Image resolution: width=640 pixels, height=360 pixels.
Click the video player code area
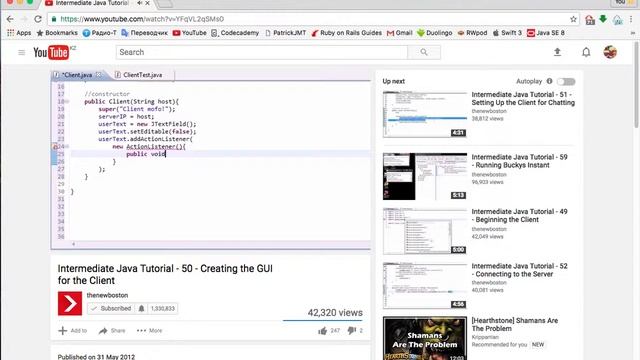pyautogui.click(x=211, y=160)
